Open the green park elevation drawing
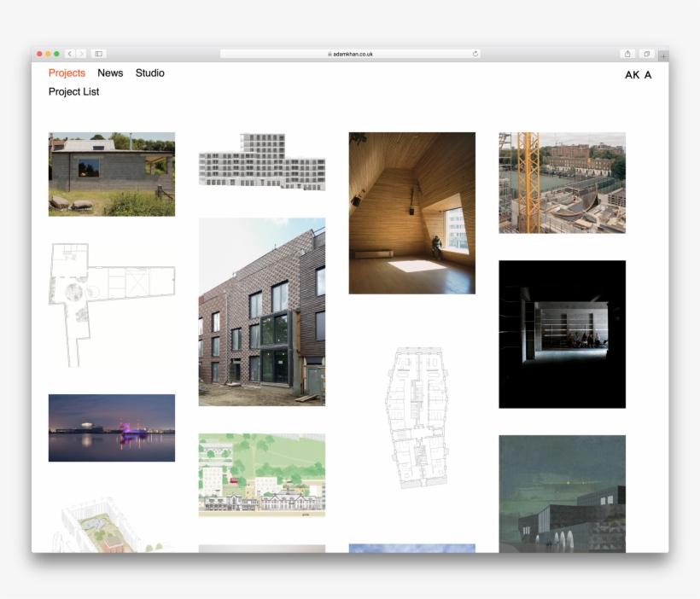This screenshot has width=700, height=599. 261,474
